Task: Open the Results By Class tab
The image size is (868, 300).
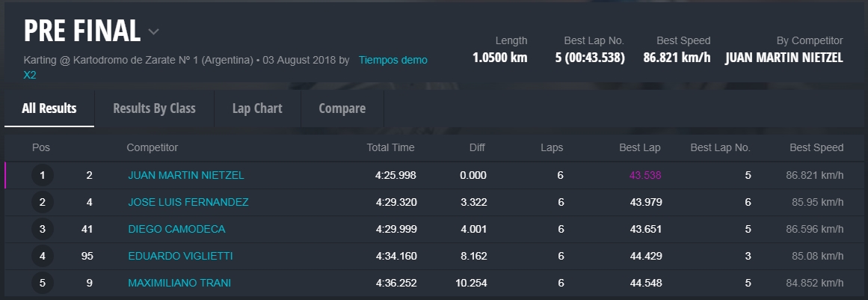Action: pyautogui.click(x=154, y=108)
